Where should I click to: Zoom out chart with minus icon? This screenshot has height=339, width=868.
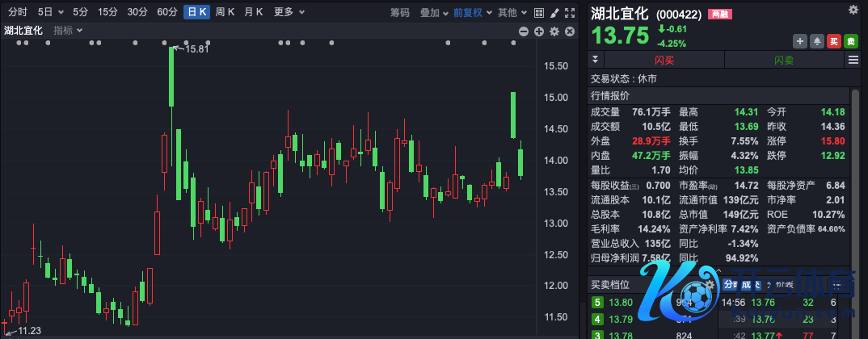pos(524,31)
